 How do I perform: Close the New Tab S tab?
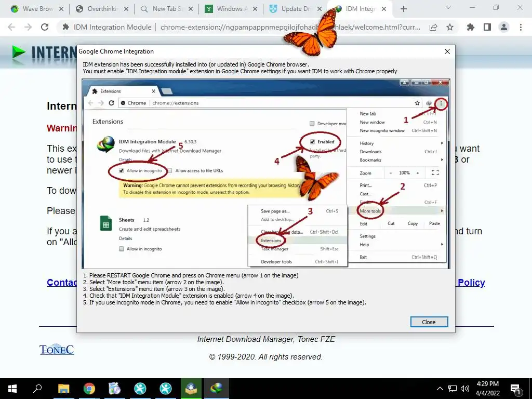pyautogui.click(x=191, y=9)
